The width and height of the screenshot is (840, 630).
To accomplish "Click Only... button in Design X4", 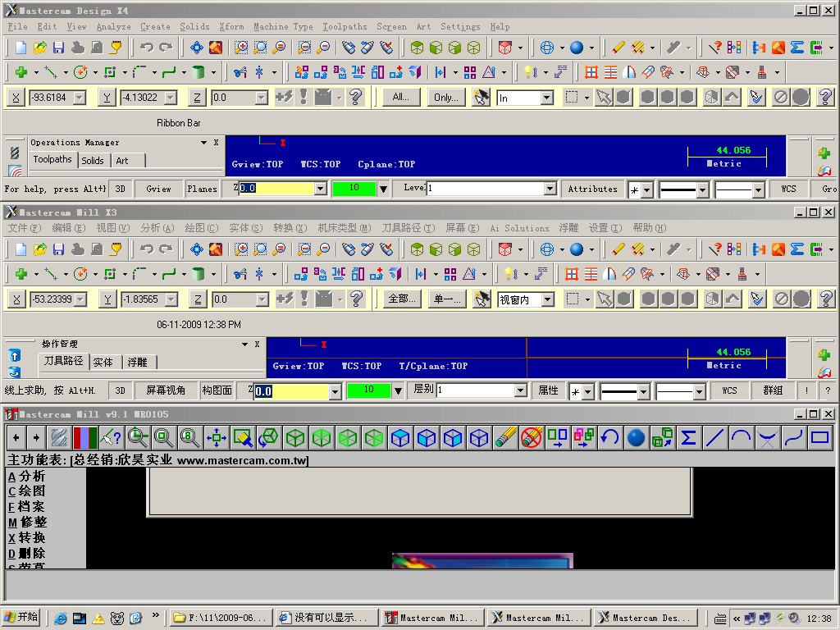I will pyautogui.click(x=446, y=97).
